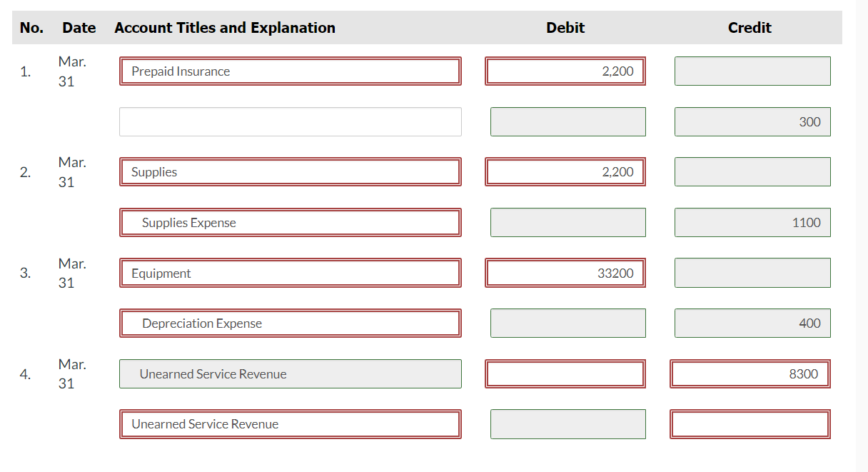Screen dimensions: 868x472
Task: Select the credit field showing 1100
Action: coord(752,222)
